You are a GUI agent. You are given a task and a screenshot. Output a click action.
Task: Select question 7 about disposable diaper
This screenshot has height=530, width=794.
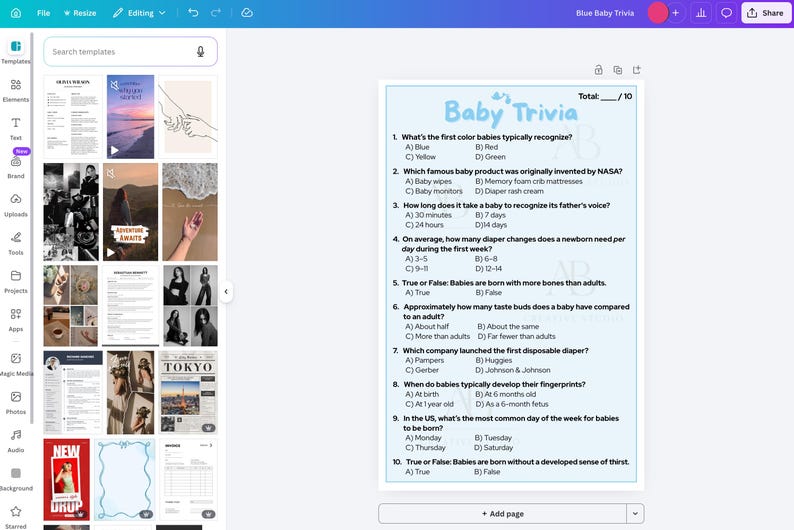pyautogui.click(x=490, y=350)
